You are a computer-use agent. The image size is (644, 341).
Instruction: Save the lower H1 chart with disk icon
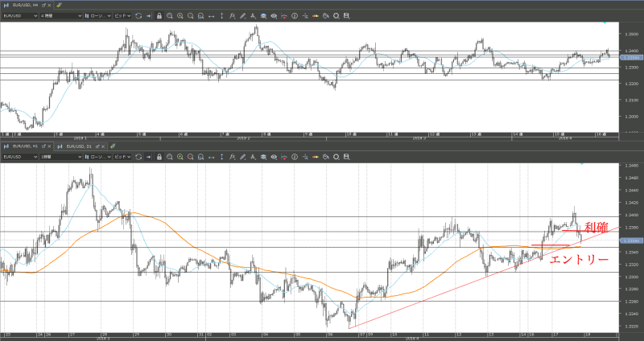coord(346,157)
